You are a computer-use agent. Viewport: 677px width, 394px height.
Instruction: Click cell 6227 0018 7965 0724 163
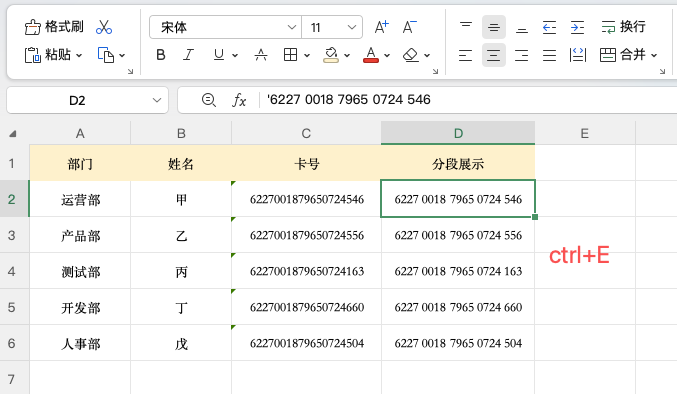458,271
